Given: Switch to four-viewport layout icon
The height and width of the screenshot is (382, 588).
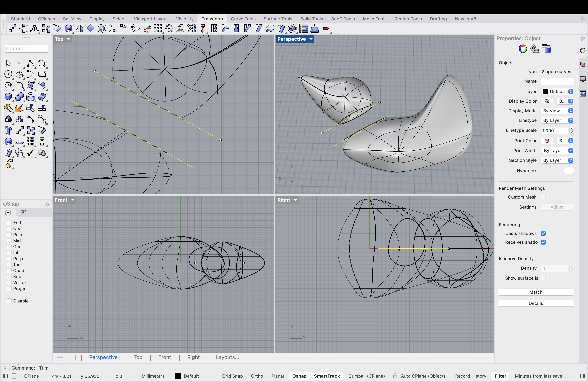Looking at the screenshot, I should (60, 357).
